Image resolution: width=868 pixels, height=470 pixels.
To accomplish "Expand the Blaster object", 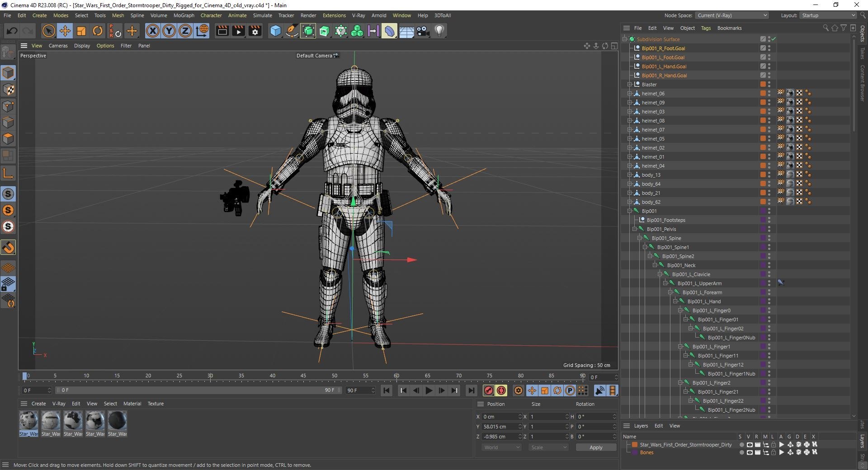I will pos(629,85).
